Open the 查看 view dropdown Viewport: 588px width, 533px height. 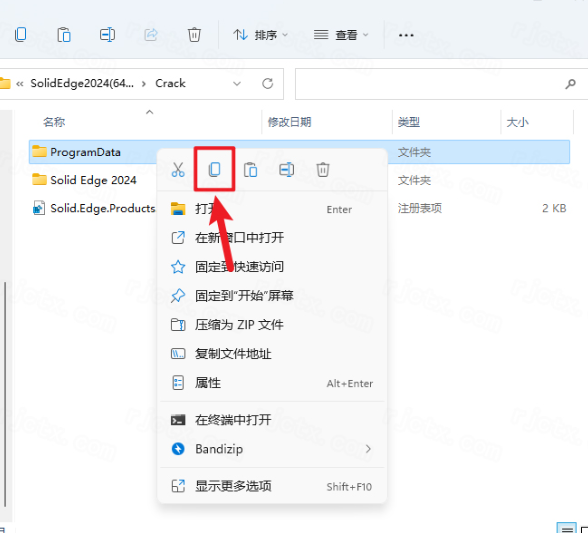(341, 35)
